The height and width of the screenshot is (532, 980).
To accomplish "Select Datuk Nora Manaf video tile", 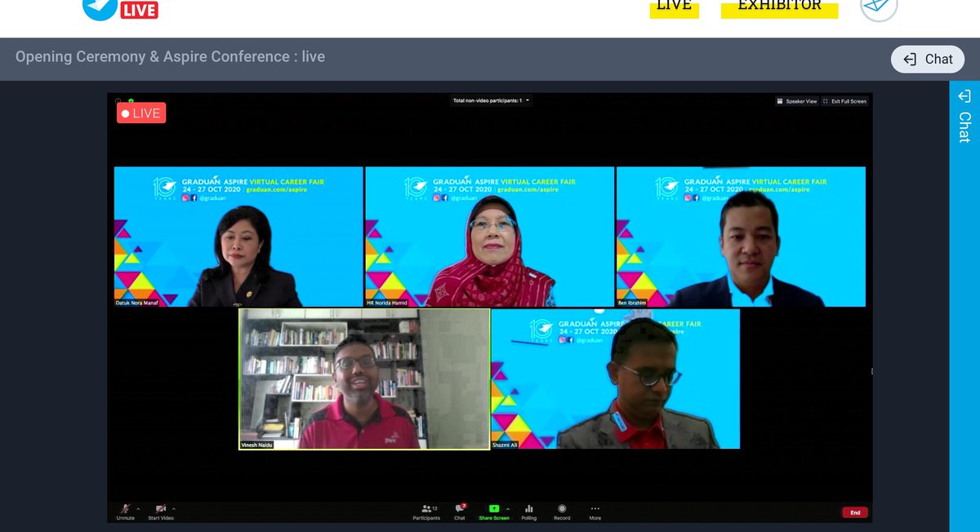I will point(238,237).
